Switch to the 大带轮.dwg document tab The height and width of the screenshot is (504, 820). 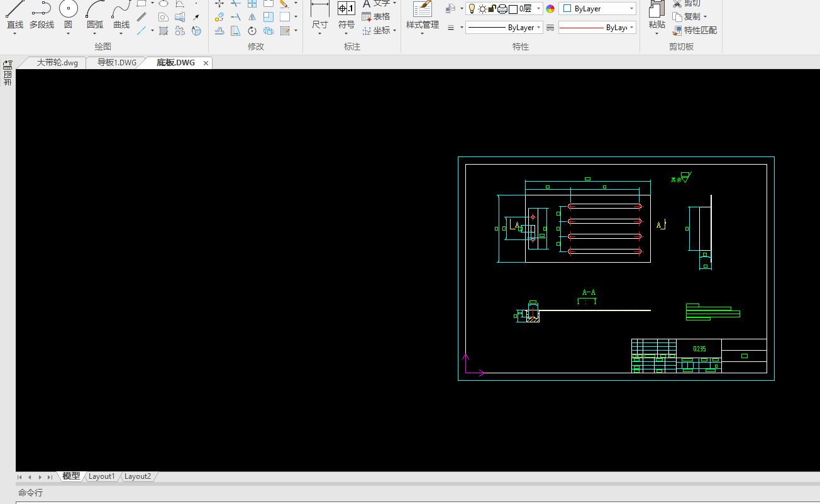pyautogui.click(x=57, y=63)
